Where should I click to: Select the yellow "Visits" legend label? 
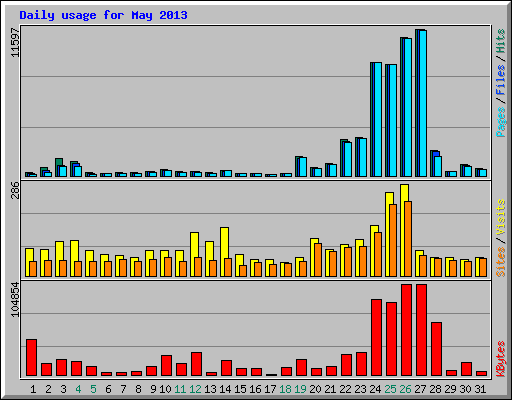tap(501, 217)
